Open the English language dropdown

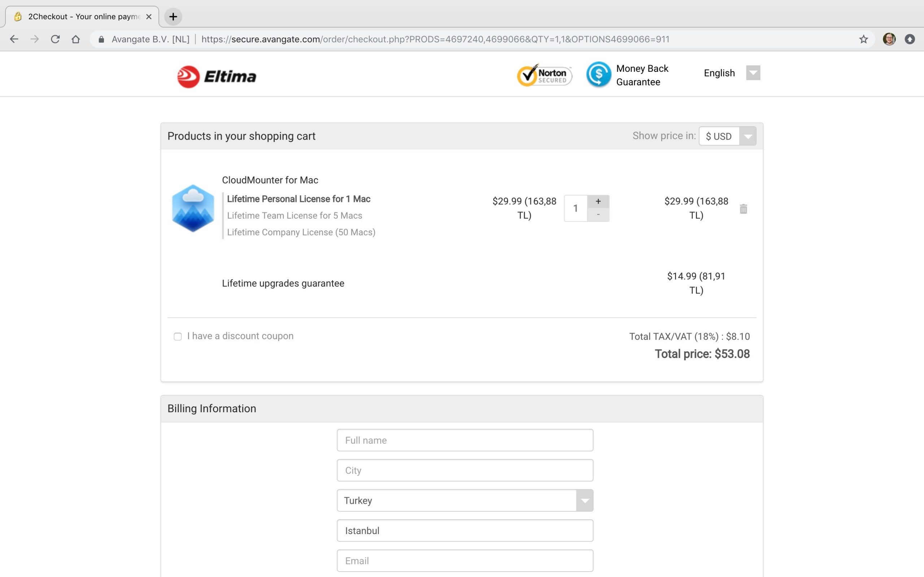pos(753,73)
